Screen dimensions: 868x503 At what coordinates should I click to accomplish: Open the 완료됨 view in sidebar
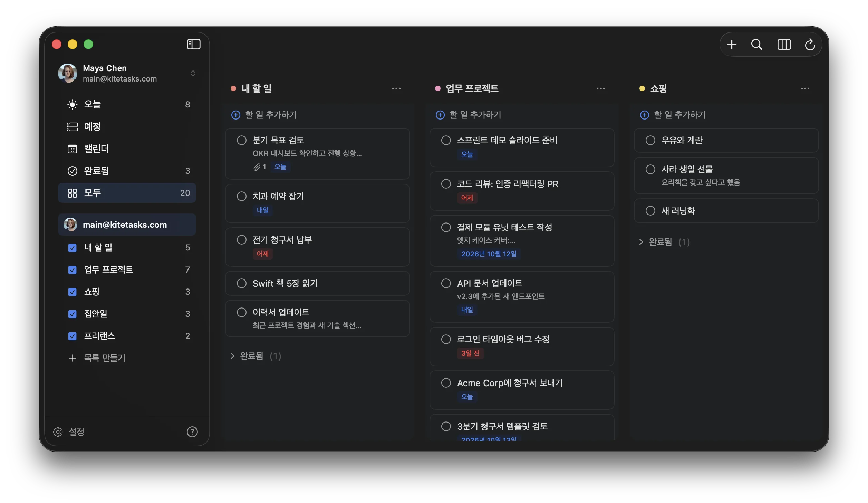click(x=127, y=171)
